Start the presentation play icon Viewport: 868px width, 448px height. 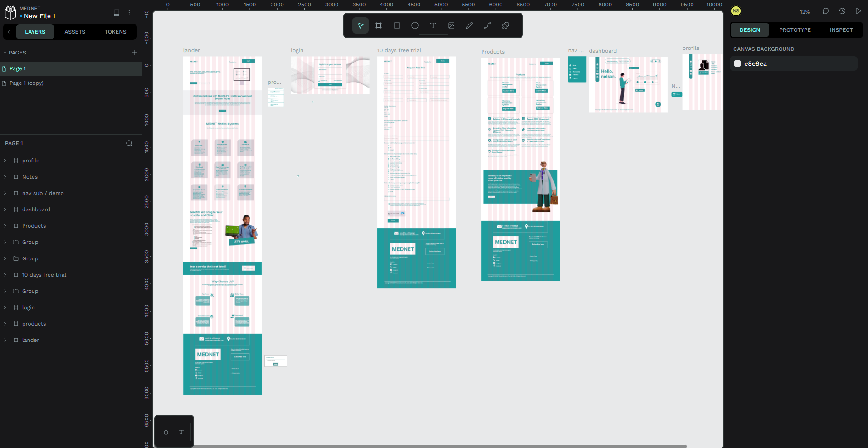[858, 11]
